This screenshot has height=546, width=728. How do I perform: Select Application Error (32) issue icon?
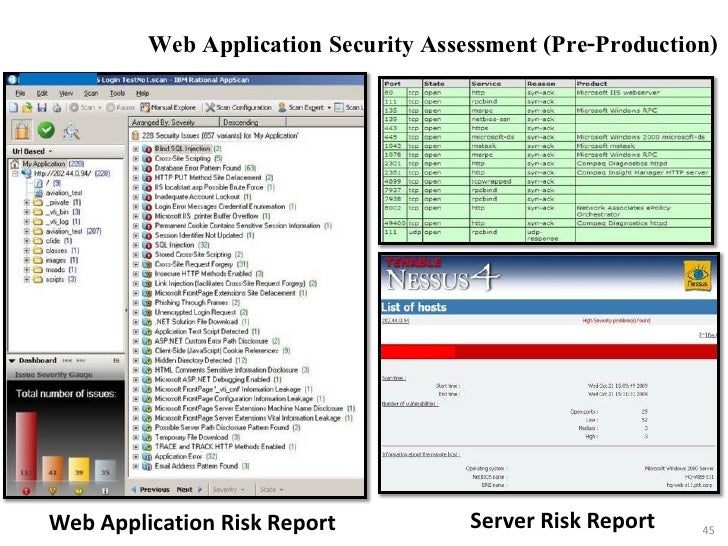point(147,457)
